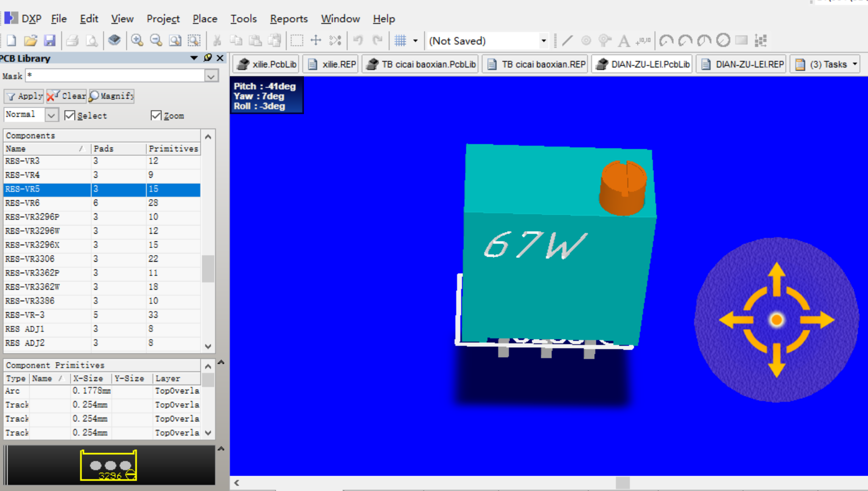Screen dimensions: 868x491
Task: Click the Clear button
Action: pyautogui.click(x=66, y=96)
